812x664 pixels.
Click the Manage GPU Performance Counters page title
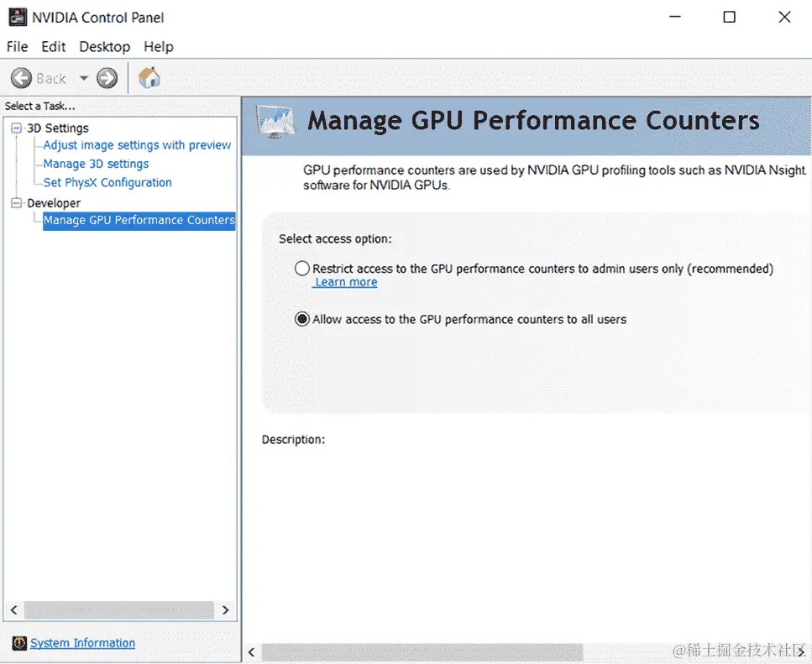533,121
